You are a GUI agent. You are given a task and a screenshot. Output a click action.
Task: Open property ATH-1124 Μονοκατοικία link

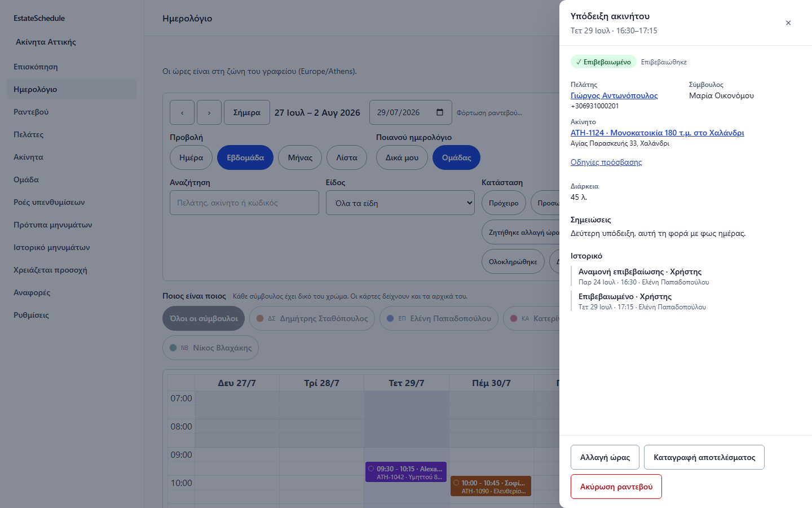[657, 133]
